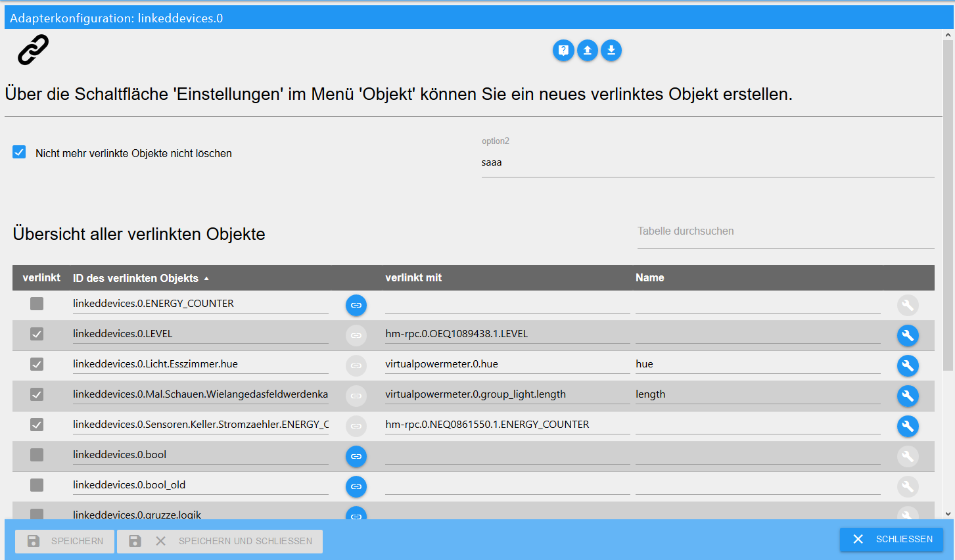
Task: Click SPEICHERN UND SCHLIESSEN button
Action: pos(220,541)
